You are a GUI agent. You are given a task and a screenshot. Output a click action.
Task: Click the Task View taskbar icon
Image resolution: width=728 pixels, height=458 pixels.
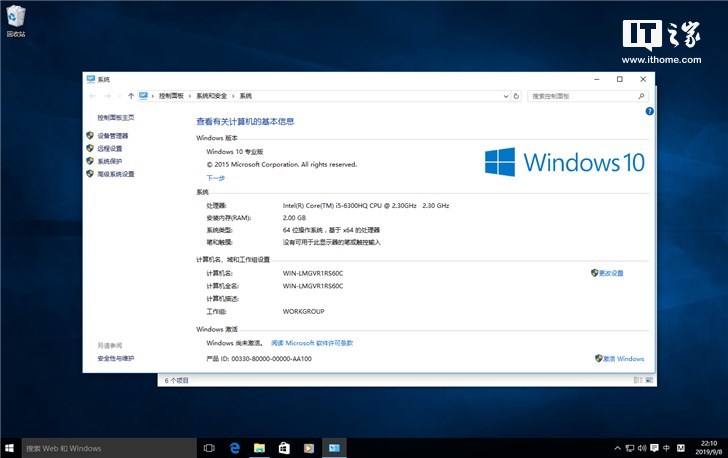[209, 448]
